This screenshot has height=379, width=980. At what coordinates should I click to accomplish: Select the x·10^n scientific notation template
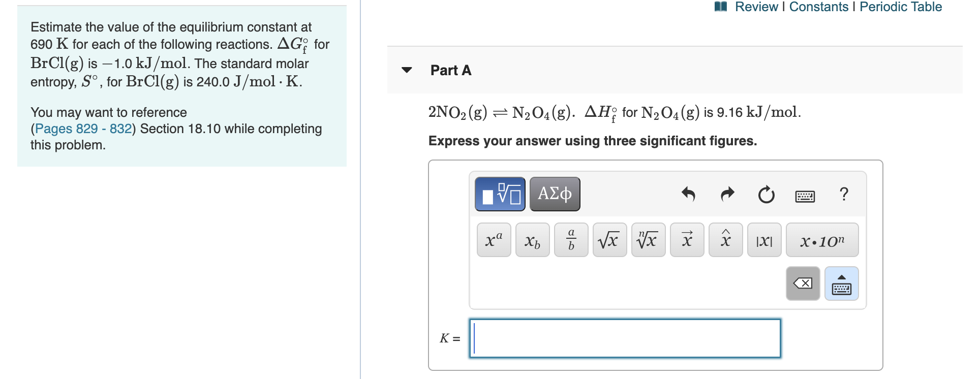821,239
